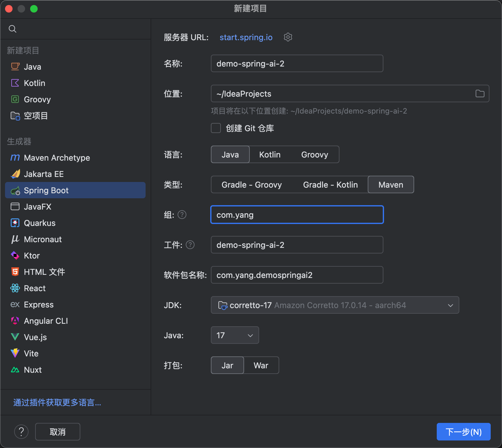Select War packaging
This screenshot has width=502, height=448.
pyautogui.click(x=261, y=365)
